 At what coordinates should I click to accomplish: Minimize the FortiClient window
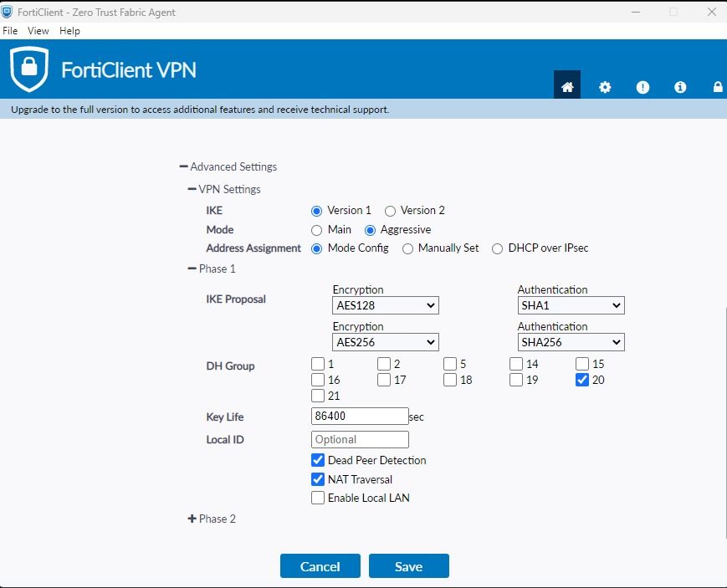(636, 12)
